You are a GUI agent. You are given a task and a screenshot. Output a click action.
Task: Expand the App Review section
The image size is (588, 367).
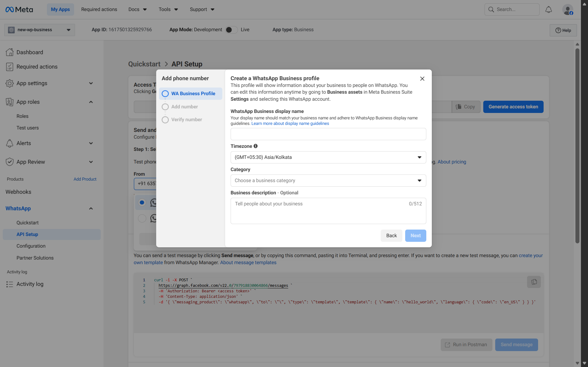coord(91,162)
